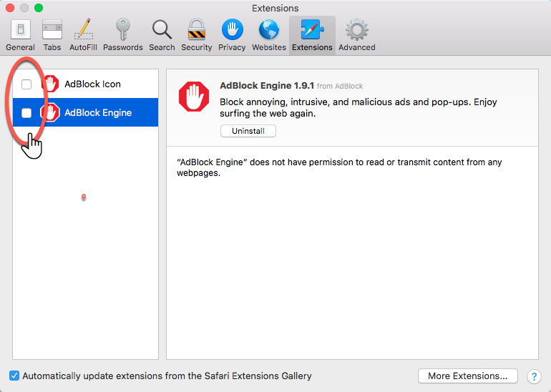Toggle automatic extension updates checkbox
The height and width of the screenshot is (392, 551).
pyautogui.click(x=14, y=376)
